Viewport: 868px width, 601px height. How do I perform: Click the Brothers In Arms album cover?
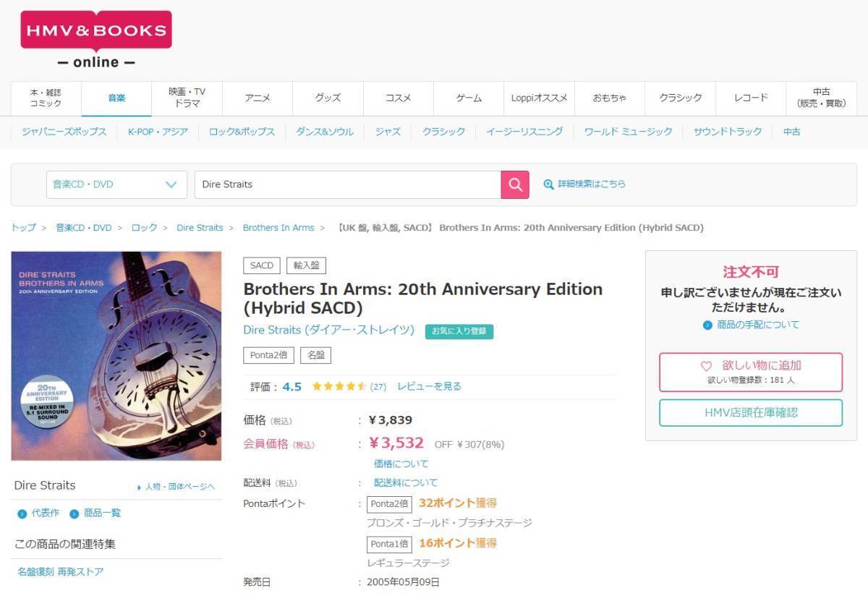tap(116, 356)
